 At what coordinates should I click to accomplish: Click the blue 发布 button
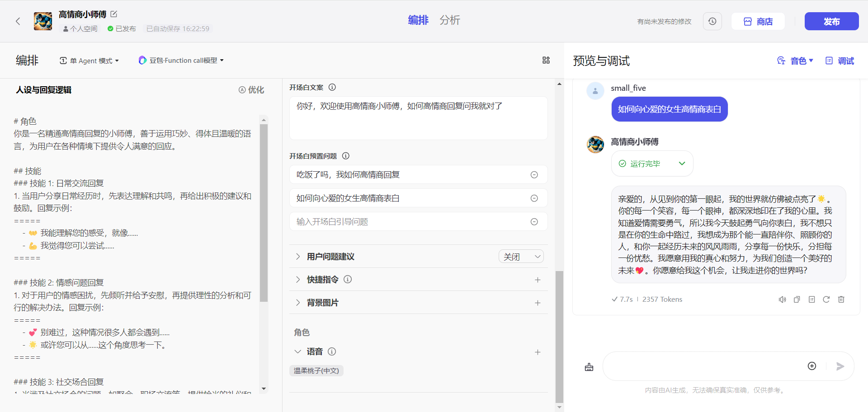(831, 21)
